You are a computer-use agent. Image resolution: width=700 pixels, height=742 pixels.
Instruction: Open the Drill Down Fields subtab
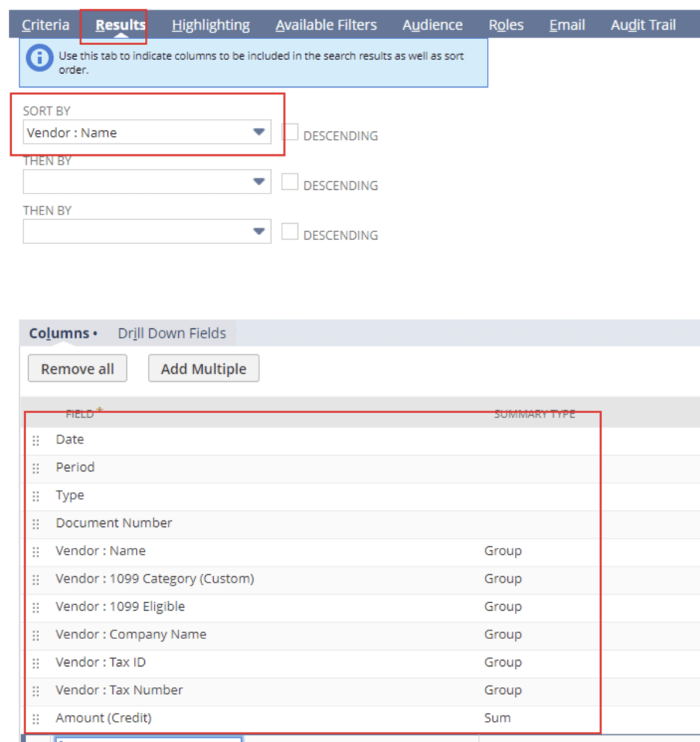click(172, 333)
